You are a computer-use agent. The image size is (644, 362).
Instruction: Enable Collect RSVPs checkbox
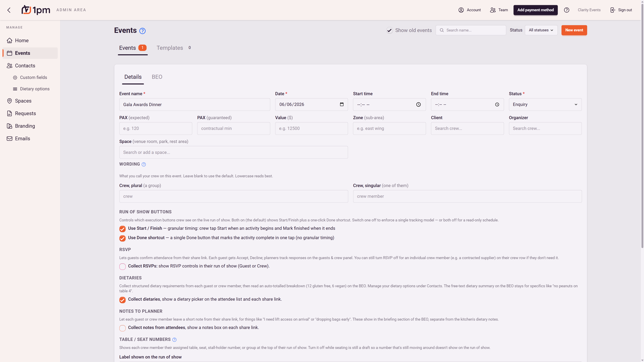122,267
